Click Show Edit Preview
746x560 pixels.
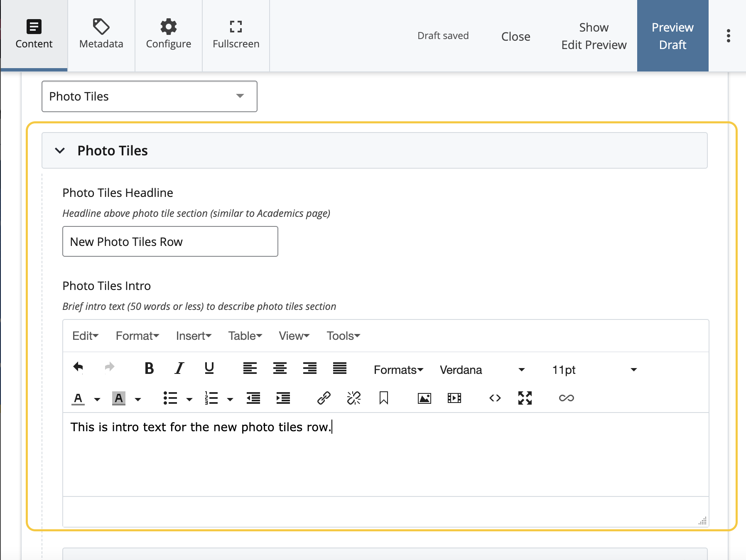click(594, 36)
